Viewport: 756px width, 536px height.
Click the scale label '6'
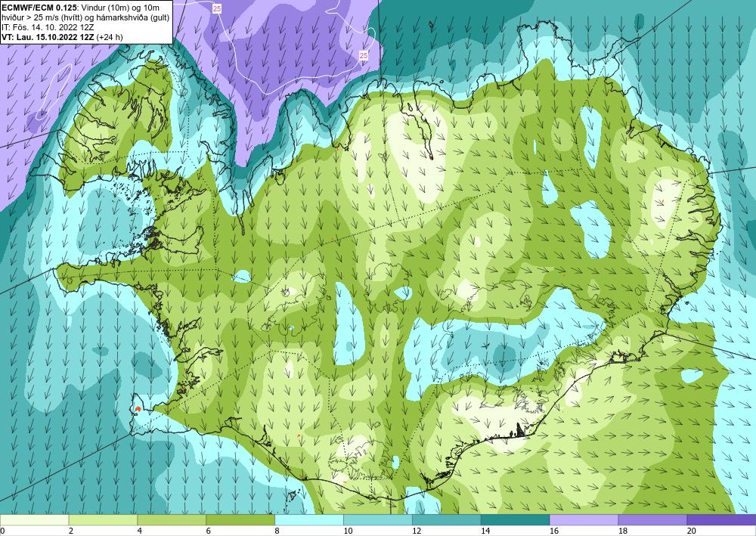click(209, 531)
